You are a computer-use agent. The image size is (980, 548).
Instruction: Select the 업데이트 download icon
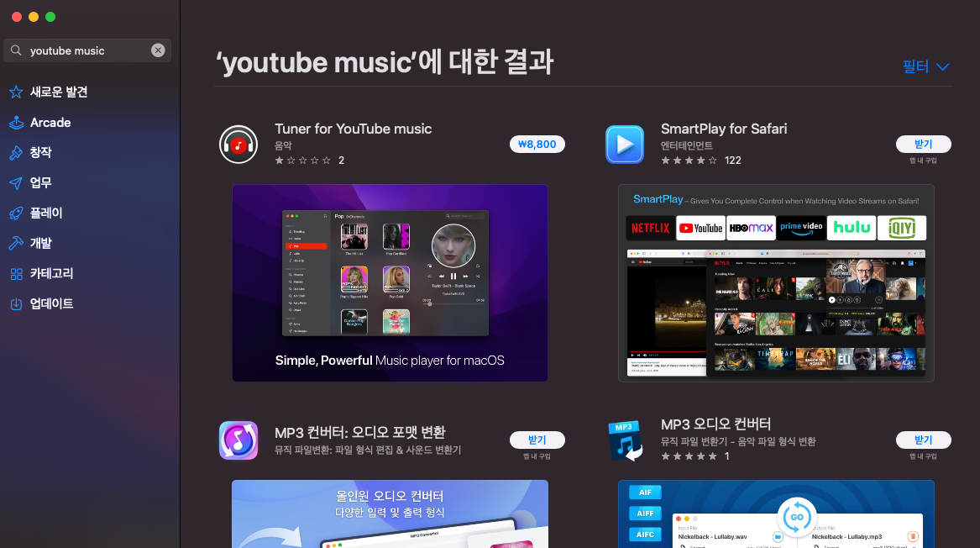pyautogui.click(x=16, y=304)
